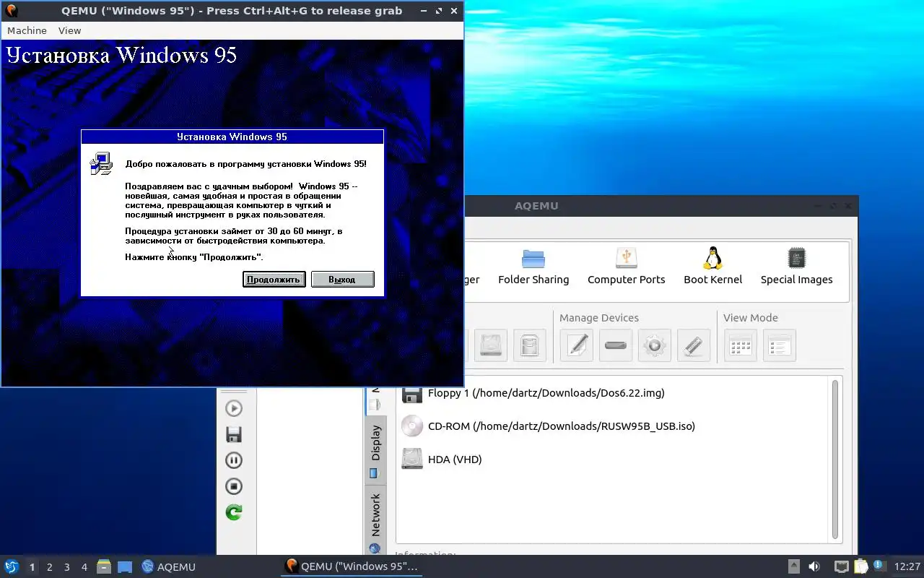Image resolution: width=924 pixels, height=578 pixels.
Task: Open the Computer Ports section in AQEMU
Action: pyautogui.click(x=626, y=267)
